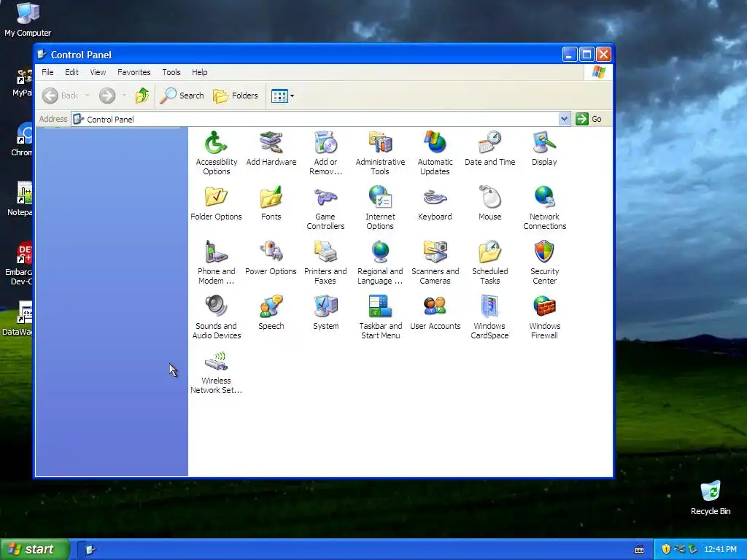The width and height of the screenshot is (747, 560).
Task: Select Windows CardSpace icon
Action: click(489, 317)
